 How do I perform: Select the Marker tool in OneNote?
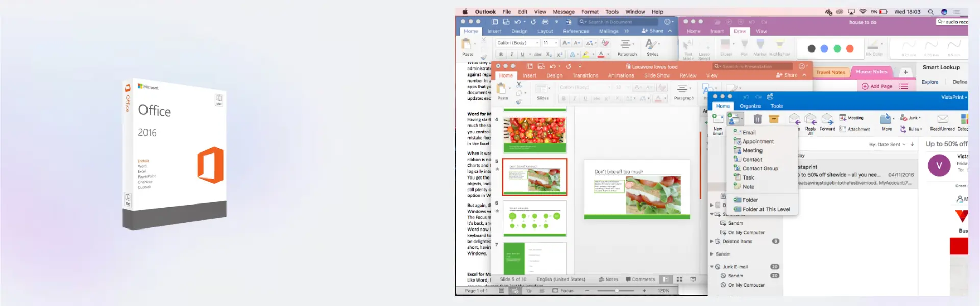tap(760, 47)
